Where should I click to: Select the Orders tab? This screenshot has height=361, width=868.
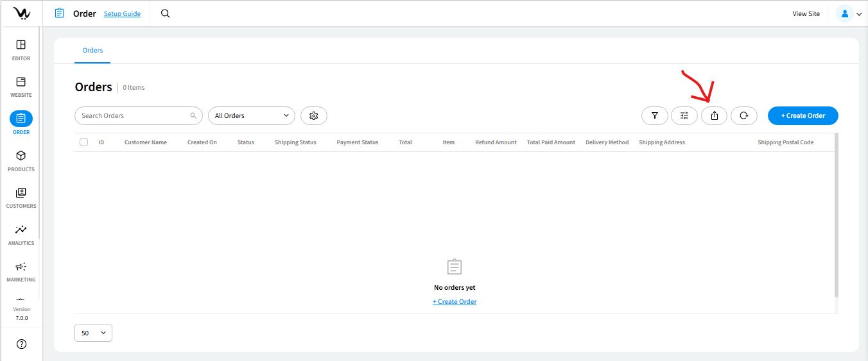point(92,50)
